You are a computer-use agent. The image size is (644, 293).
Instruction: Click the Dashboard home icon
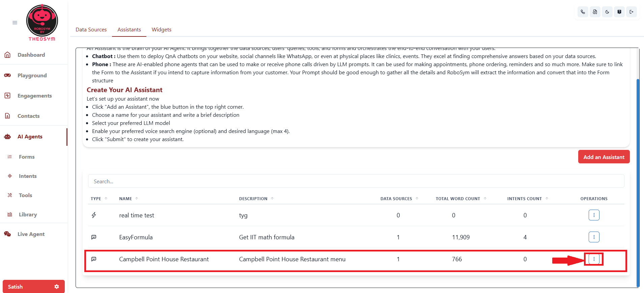pyautogui.click(x=7, y=55)
